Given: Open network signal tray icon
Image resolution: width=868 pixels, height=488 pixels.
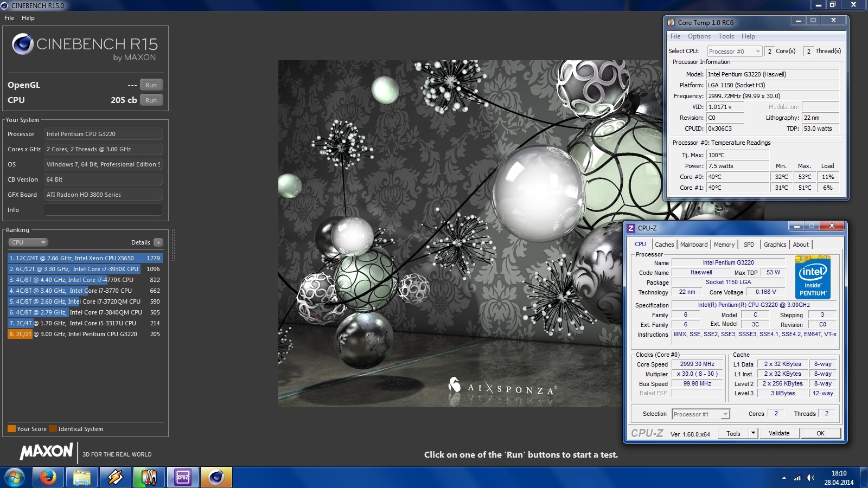Looking at the screenshot, I should click(797, 478).
